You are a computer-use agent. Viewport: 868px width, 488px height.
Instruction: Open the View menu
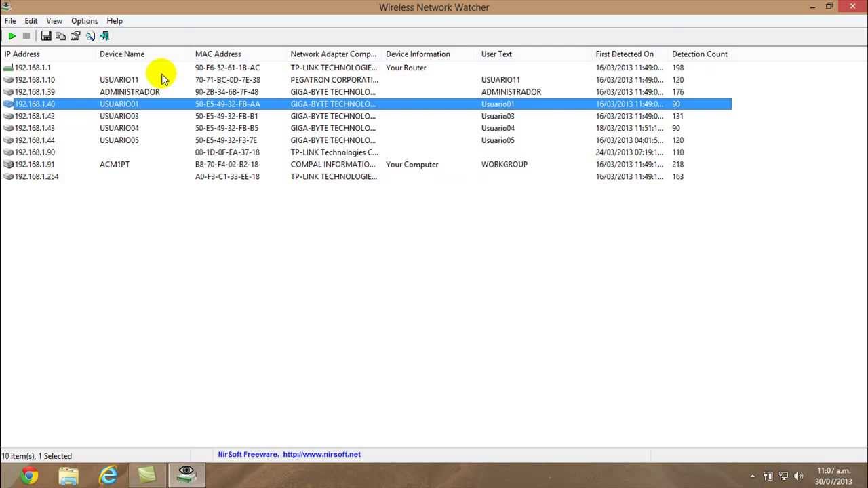click(54, 21)
